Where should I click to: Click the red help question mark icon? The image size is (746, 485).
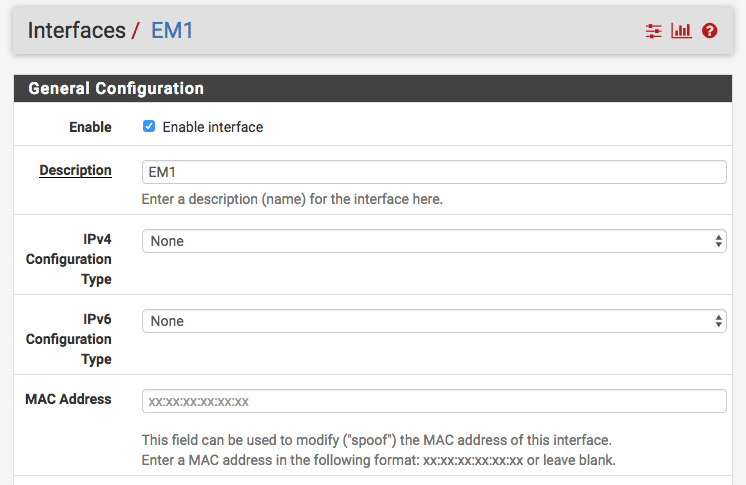(x=710, y=31)
